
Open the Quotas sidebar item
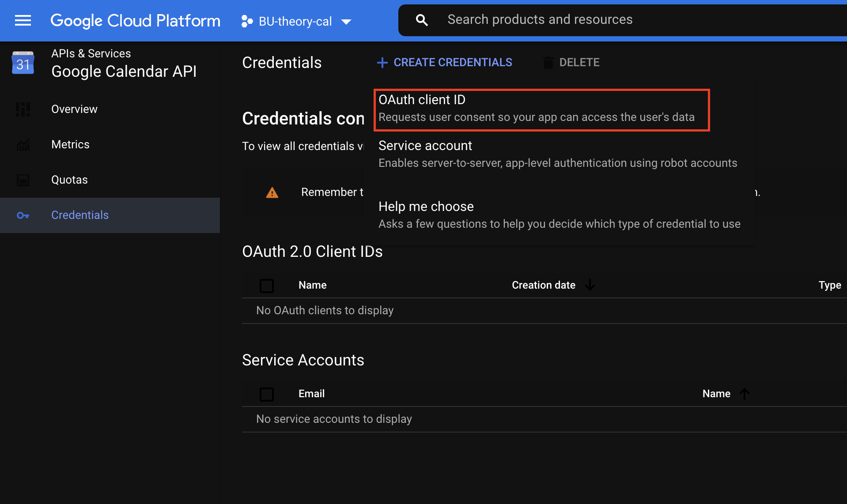point(110,180)
